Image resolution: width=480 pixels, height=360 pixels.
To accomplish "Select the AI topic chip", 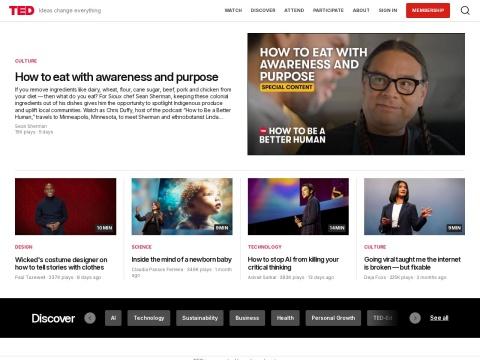I will [x=113, y=318].
